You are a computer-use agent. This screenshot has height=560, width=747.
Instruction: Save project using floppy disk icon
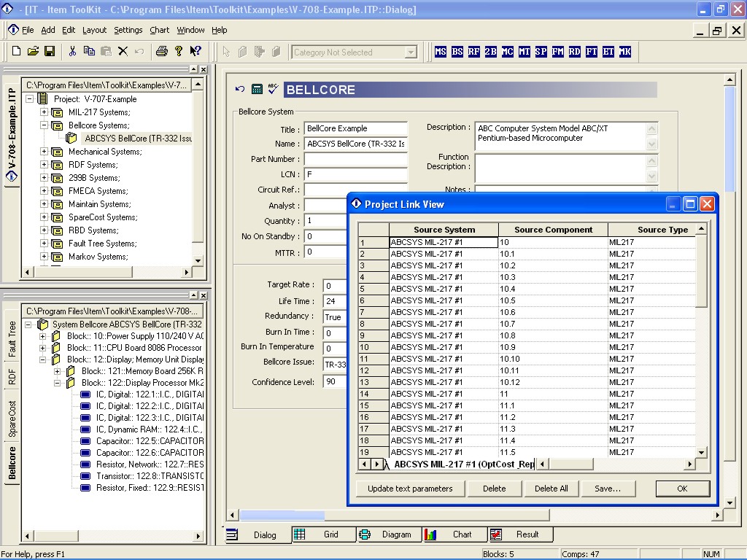point(50,51)
